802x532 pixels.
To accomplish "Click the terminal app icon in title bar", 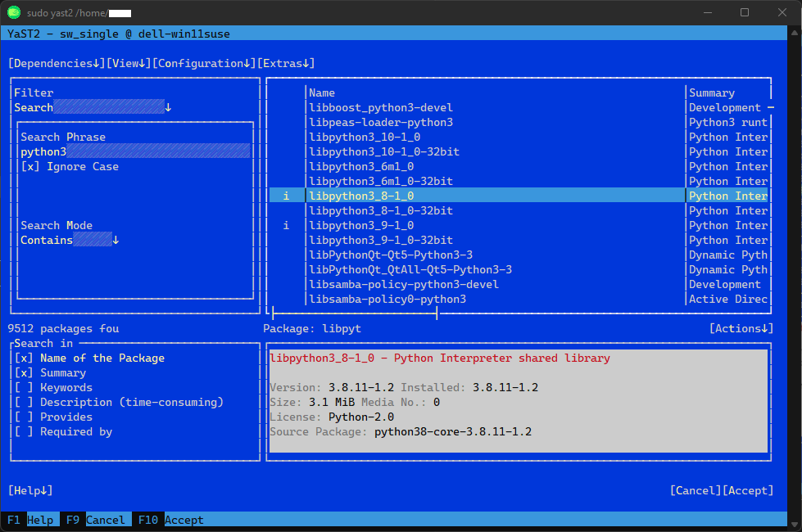I will (14, 12).
